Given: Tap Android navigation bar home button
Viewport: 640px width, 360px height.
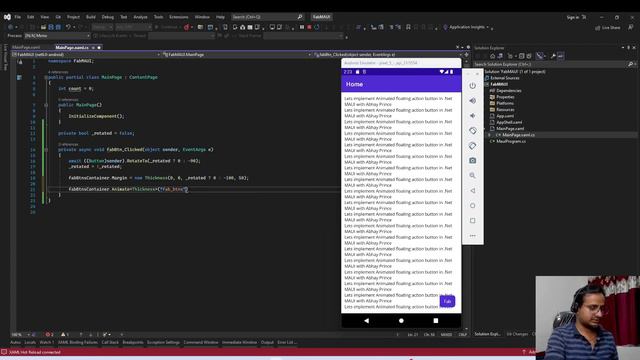Looking at the screenshot, I should [x=401, y=321].
